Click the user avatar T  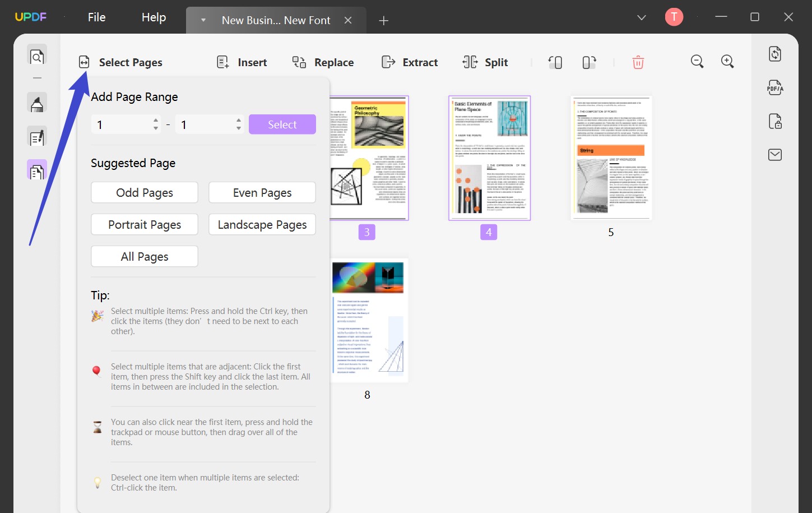(x=674, y=17)
